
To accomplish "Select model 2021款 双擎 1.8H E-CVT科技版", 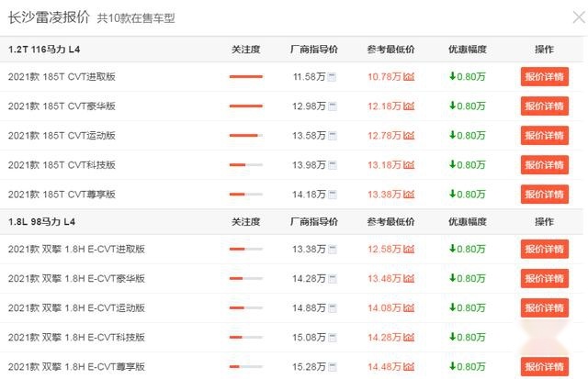I will click(x=76, y=337).
